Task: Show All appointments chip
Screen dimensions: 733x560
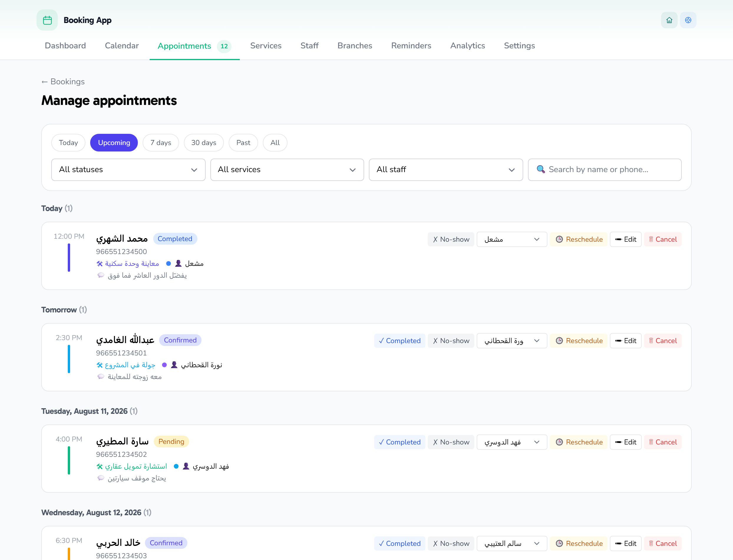Action: coord(275,143)
